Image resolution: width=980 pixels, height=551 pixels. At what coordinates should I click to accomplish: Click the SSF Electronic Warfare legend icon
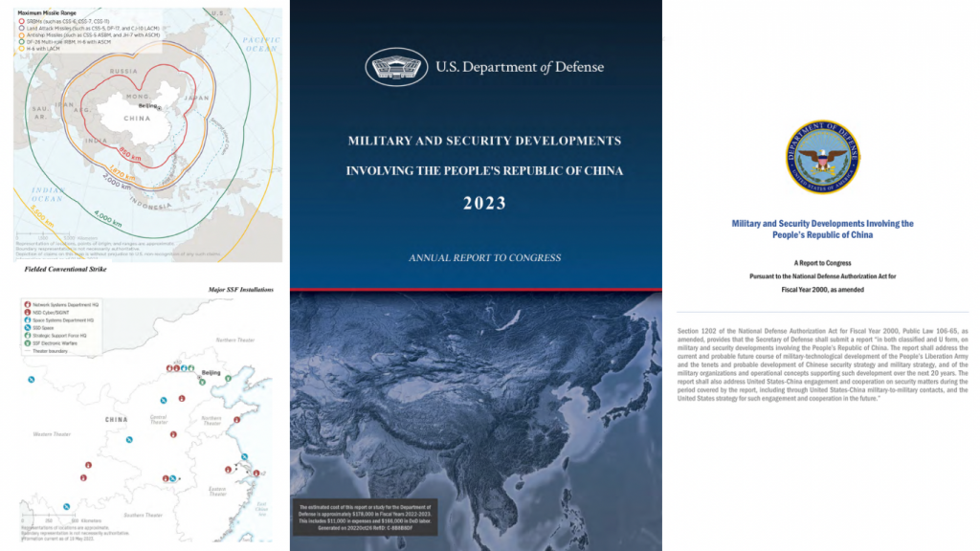[x=28, y=343]
